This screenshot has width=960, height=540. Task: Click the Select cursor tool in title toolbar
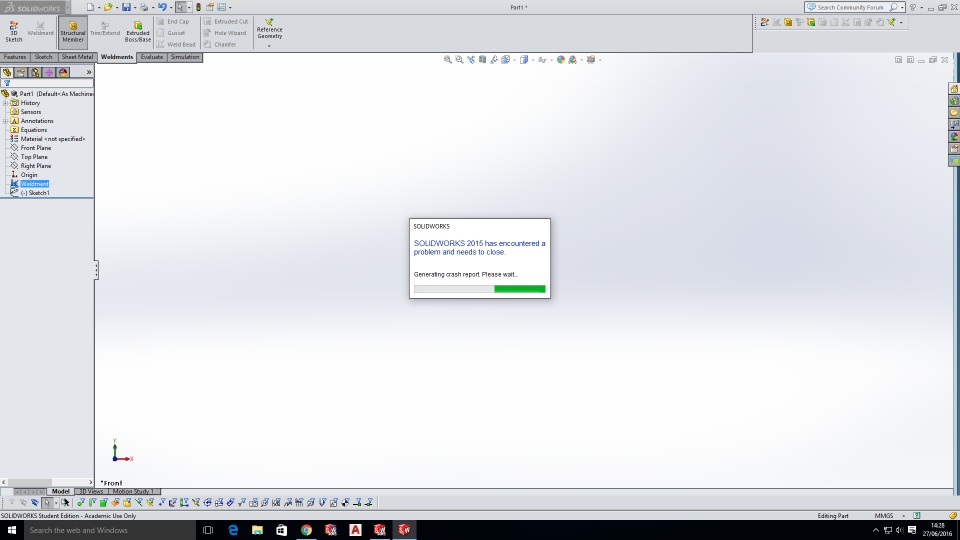(x=180, y=7)
